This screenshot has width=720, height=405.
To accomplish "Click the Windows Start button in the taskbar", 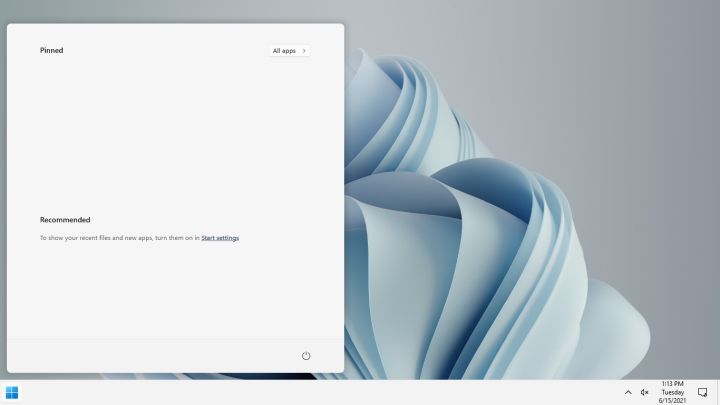I will pos(12,393).
